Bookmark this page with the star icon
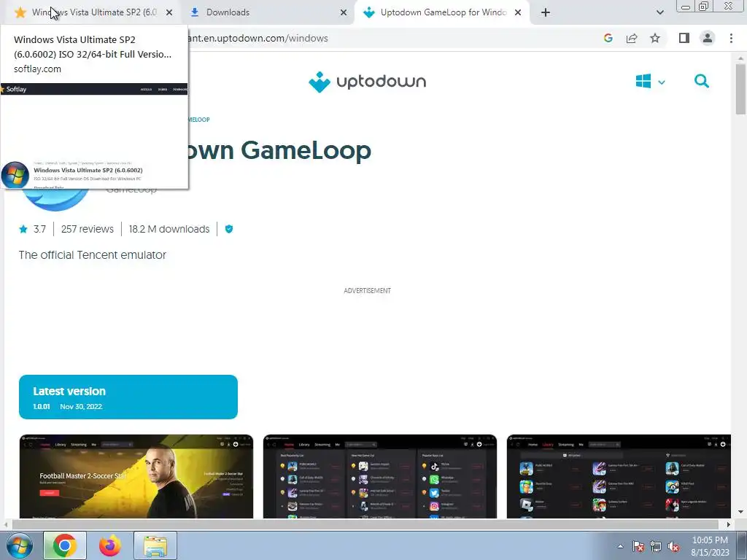This screenshot has width=747, height=560. (655, 38)
